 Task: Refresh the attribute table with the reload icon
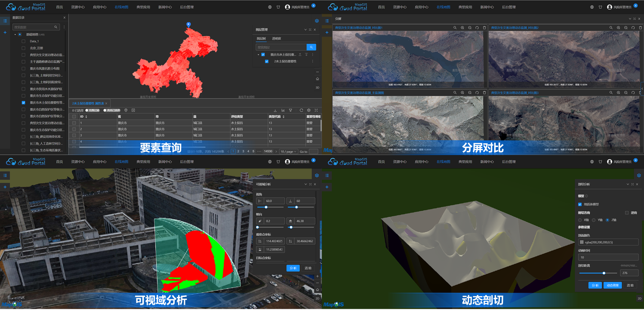tap(301, 111)
